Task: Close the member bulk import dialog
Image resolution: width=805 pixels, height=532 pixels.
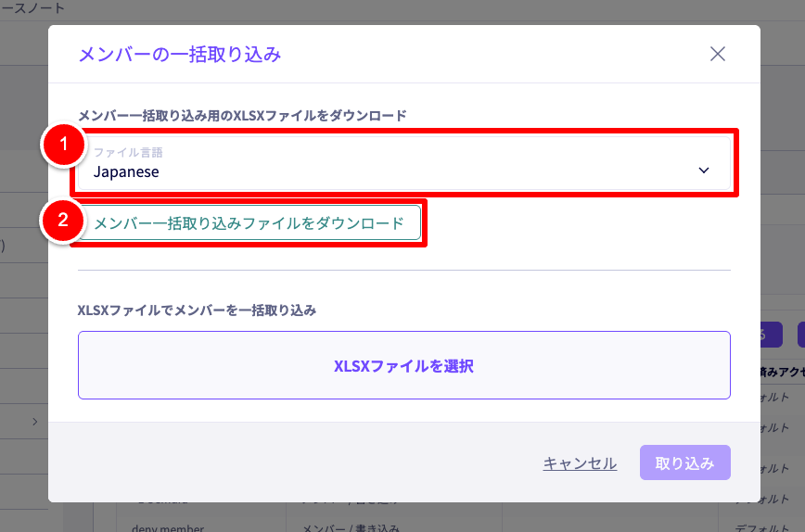Action: [x=717, y=54]
